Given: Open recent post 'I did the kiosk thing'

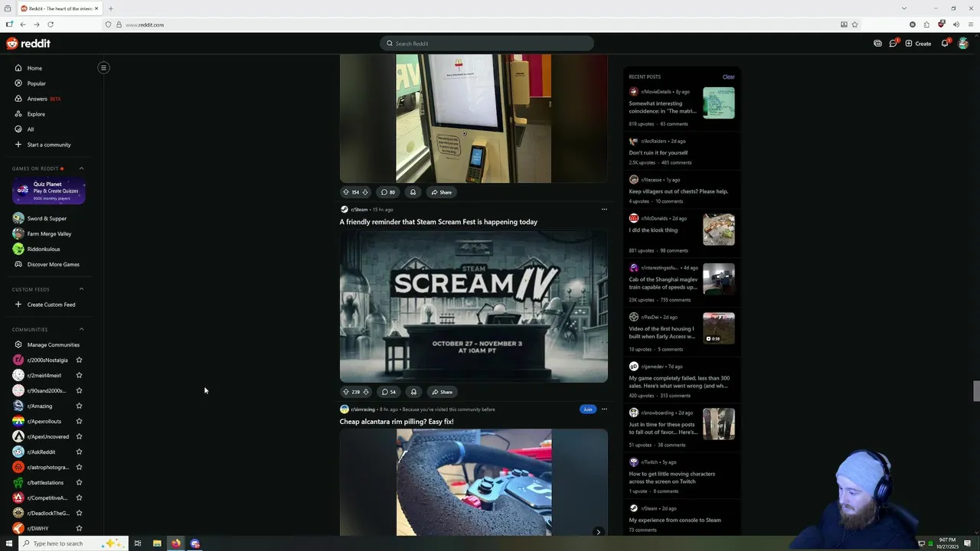Looking at the screenshot, I should click(x=653, y=230).
